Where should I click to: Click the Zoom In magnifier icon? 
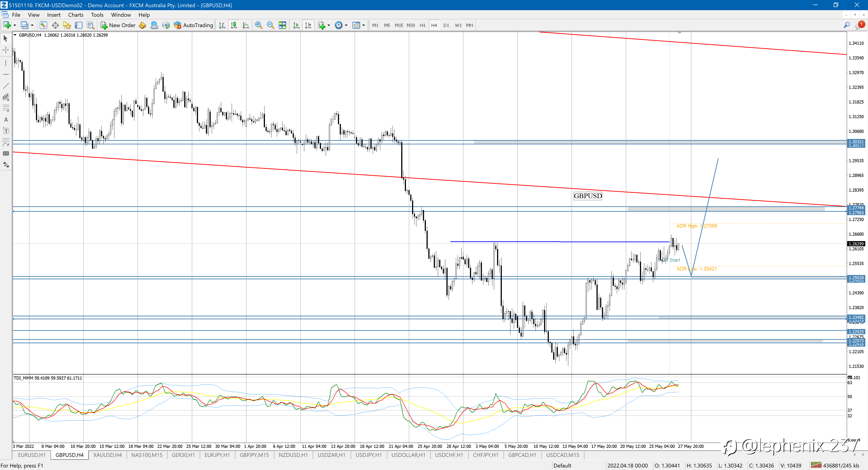pos(258,25)
